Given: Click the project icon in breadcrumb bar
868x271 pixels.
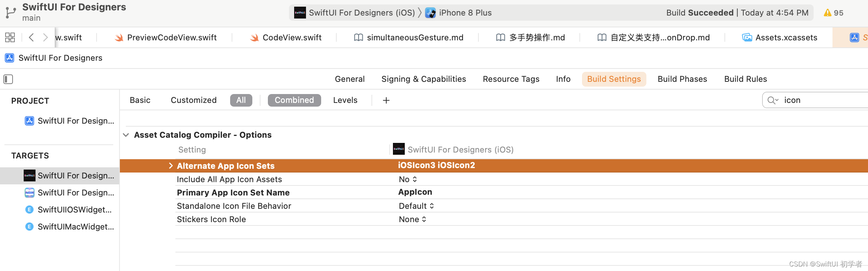Looking at the screenshot, I should point(10,58).
